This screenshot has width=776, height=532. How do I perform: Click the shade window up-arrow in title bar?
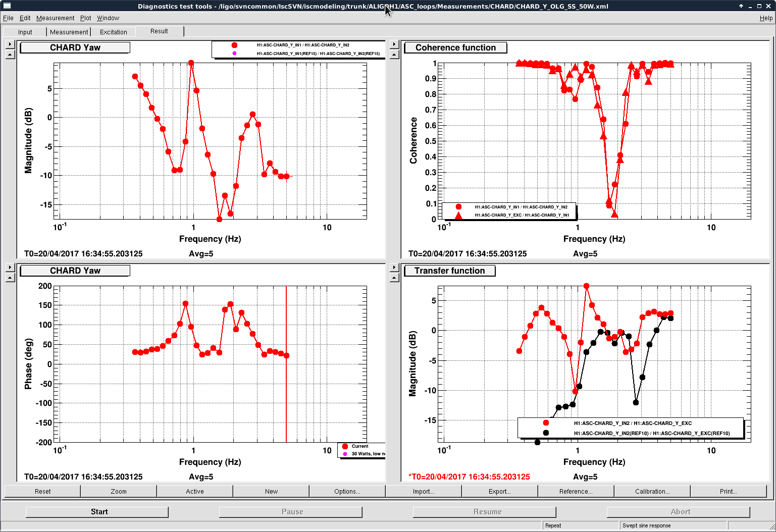click(741, 6)
